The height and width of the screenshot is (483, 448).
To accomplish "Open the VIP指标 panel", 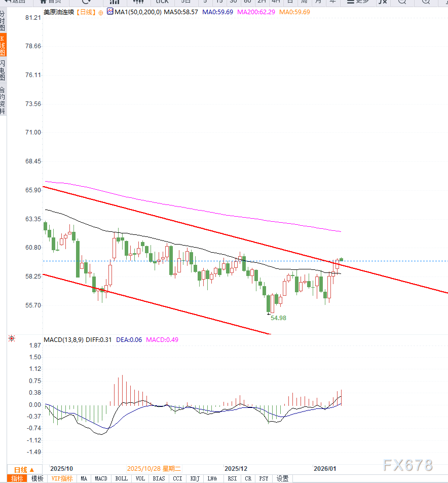I will coord(62,478).
